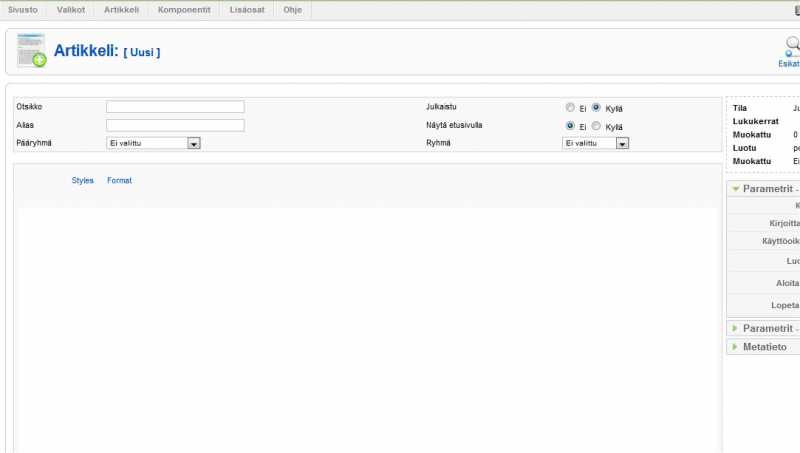Image resolution: width=800 pixels, height=453 pixels.
Task: Select 'Kyllä' for Julkaistu
Action: click(x=596, y=108)
